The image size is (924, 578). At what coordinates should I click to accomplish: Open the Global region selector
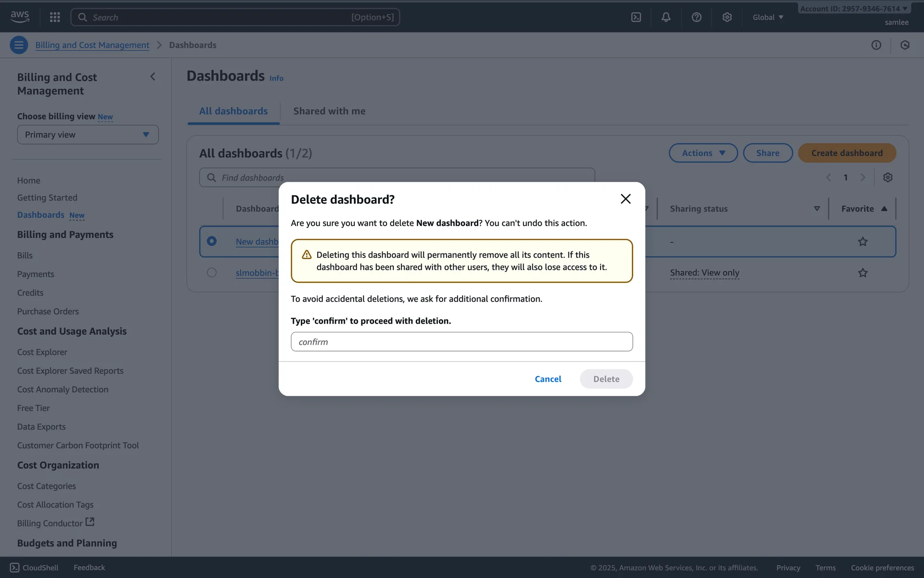[x=768, y=17]
